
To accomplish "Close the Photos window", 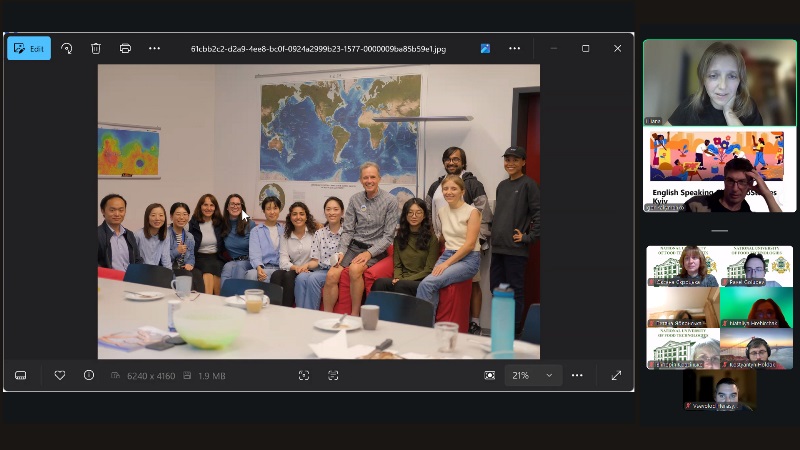I will tap(617, 48).
